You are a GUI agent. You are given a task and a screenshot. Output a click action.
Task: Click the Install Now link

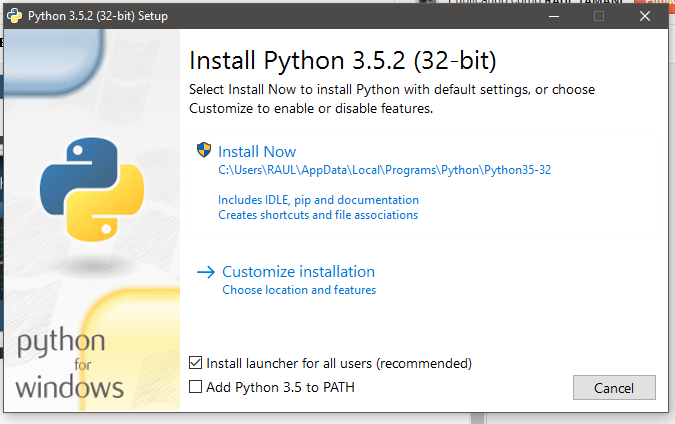pos(257,152)
